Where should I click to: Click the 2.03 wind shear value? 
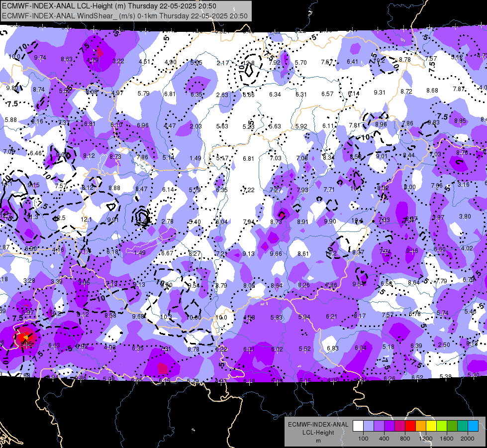[195, 126]
